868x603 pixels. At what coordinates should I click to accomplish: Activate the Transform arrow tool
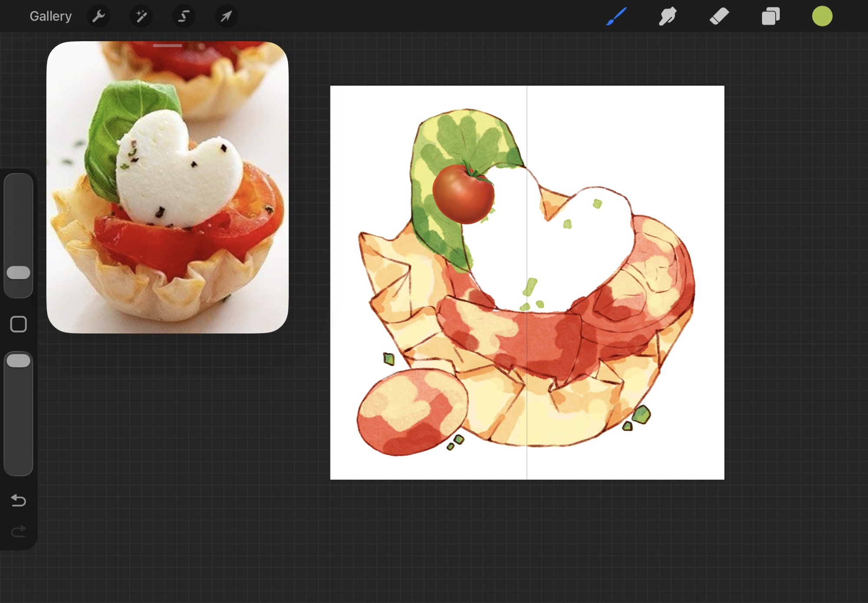point(226,16)
